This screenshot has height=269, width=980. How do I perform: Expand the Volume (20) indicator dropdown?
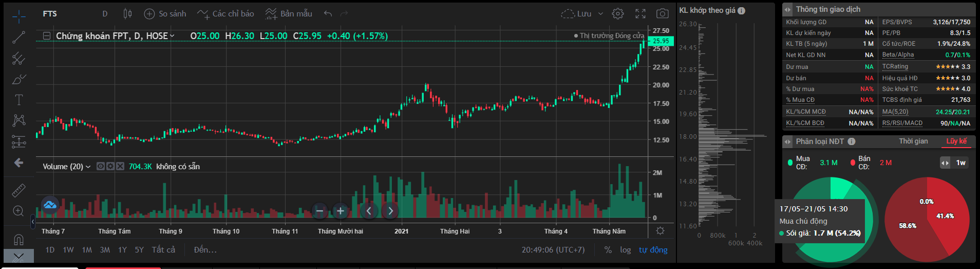click(x=88, y=167)
